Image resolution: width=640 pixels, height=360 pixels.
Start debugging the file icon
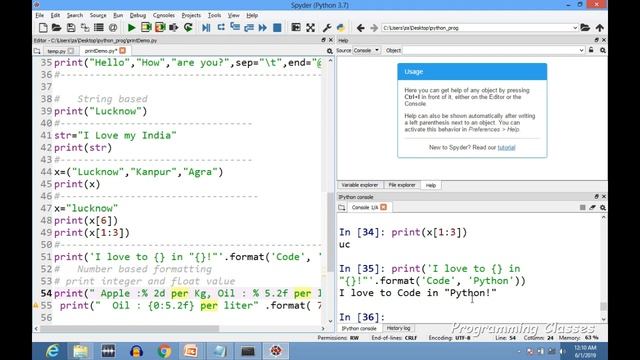point(207,28)
